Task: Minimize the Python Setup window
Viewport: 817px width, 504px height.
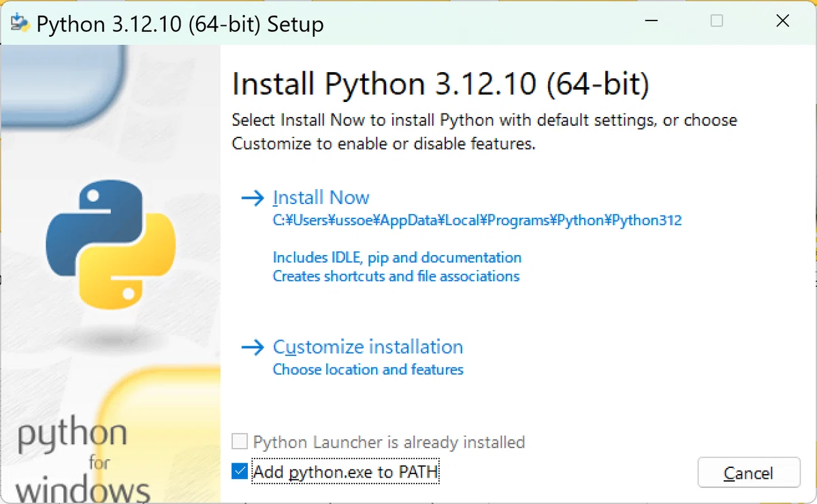Action: [x=652, y=21]
